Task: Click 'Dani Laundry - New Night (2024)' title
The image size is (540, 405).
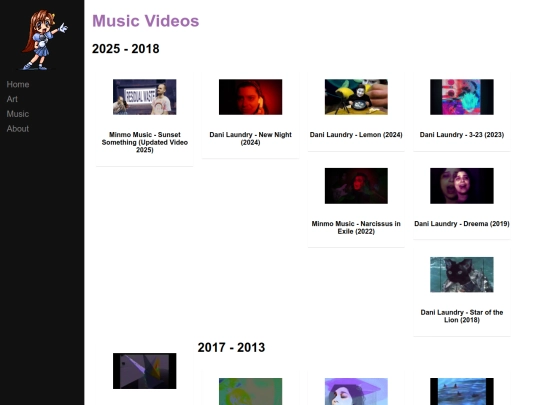Action: [x=250, y=138]
